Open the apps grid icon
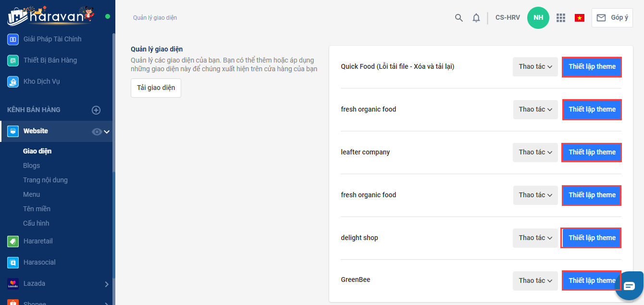The width and height of the screenshot is (644, 305). (x=560, y=18)
